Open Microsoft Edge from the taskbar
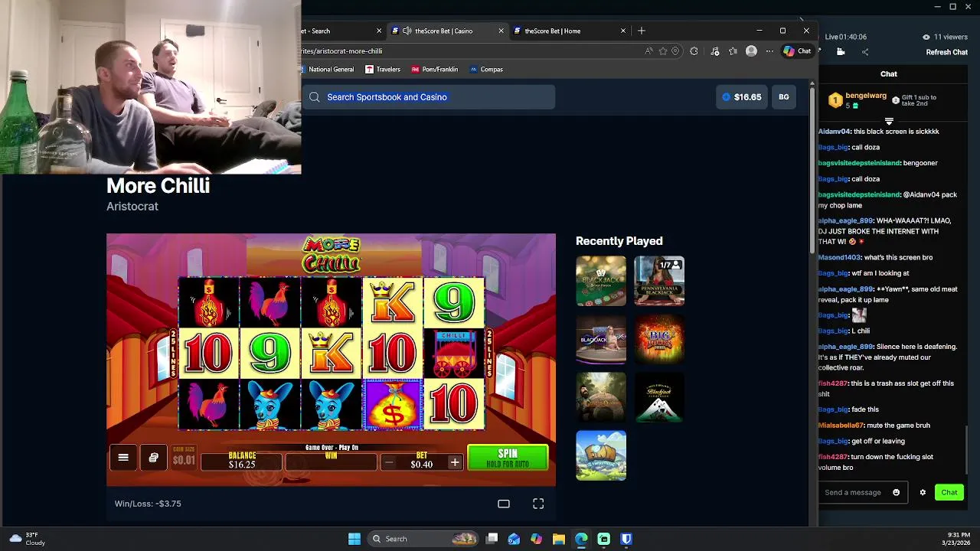980x551 pixels. (581, 539)
